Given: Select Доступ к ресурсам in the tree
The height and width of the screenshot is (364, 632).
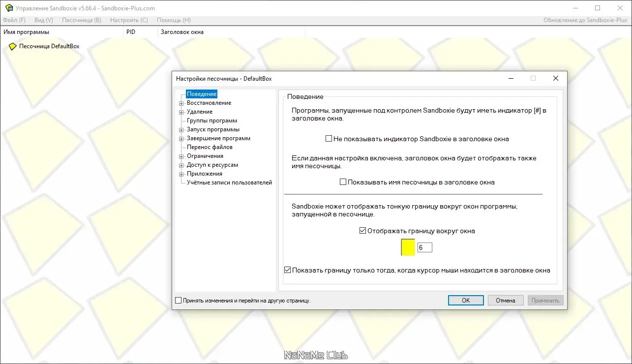Looking at the screenshot, I should pos(212,165).
